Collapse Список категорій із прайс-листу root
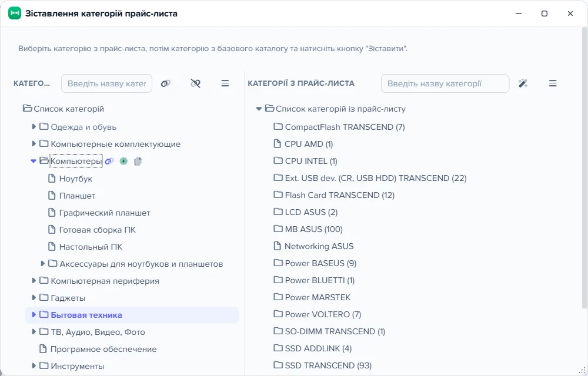Image resolution: width=588 pixels, height=376 pixels. click(259, 109)
